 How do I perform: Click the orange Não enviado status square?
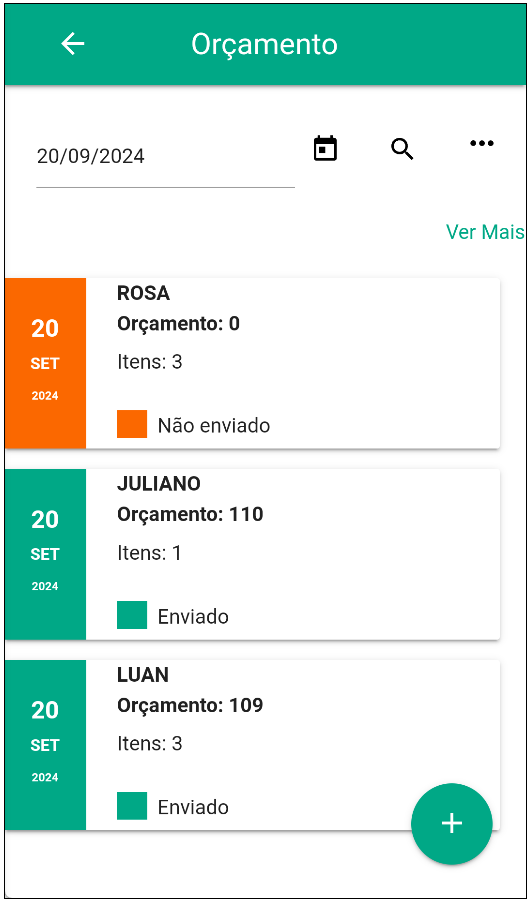(x=132, y=424)
